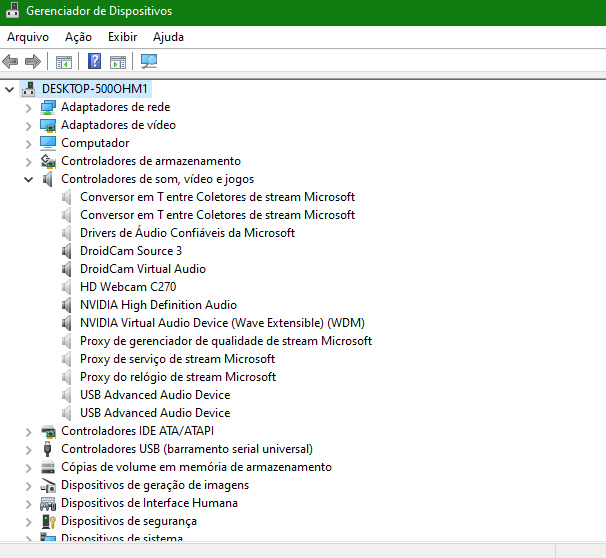The image size is (606, 558).
Task: Select first Conversor em T entre Coletores entry
Action: point(217,197)
